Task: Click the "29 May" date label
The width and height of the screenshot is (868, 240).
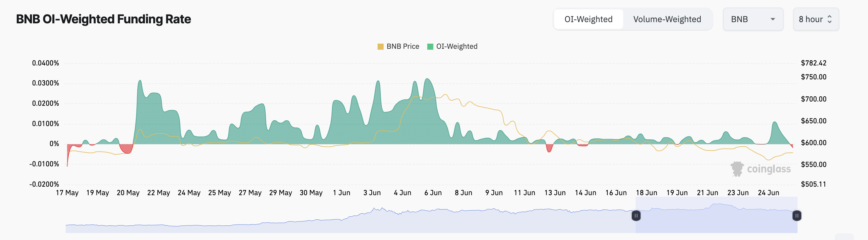Action: pos(281,193)
